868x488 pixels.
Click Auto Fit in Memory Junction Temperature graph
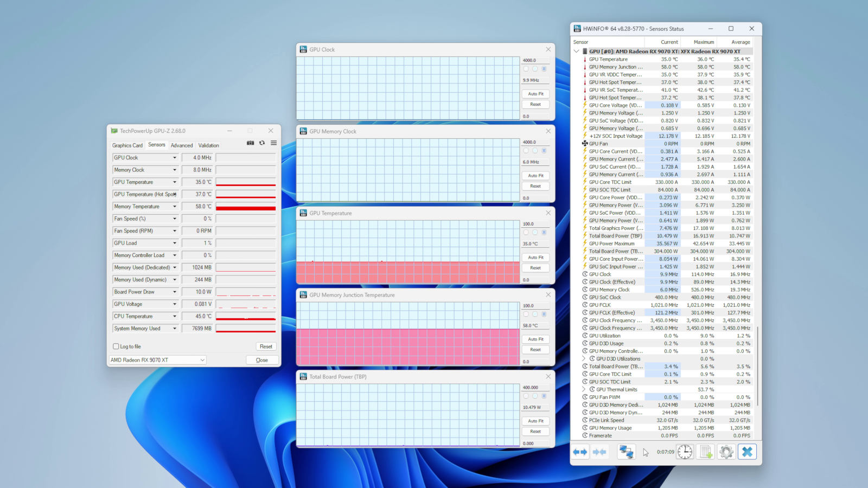point(535,339)
